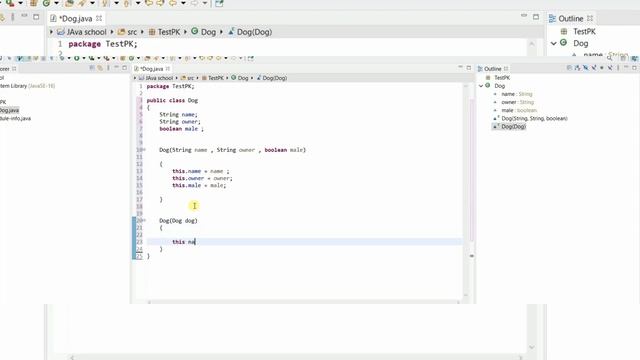Click the green Run button in the small front window toolbar
The width and height of the screenshot is (640, 360).
pos(77,58)
